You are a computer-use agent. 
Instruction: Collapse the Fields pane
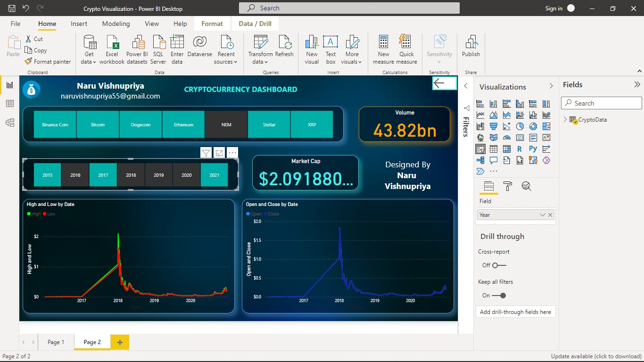point(637,85)
